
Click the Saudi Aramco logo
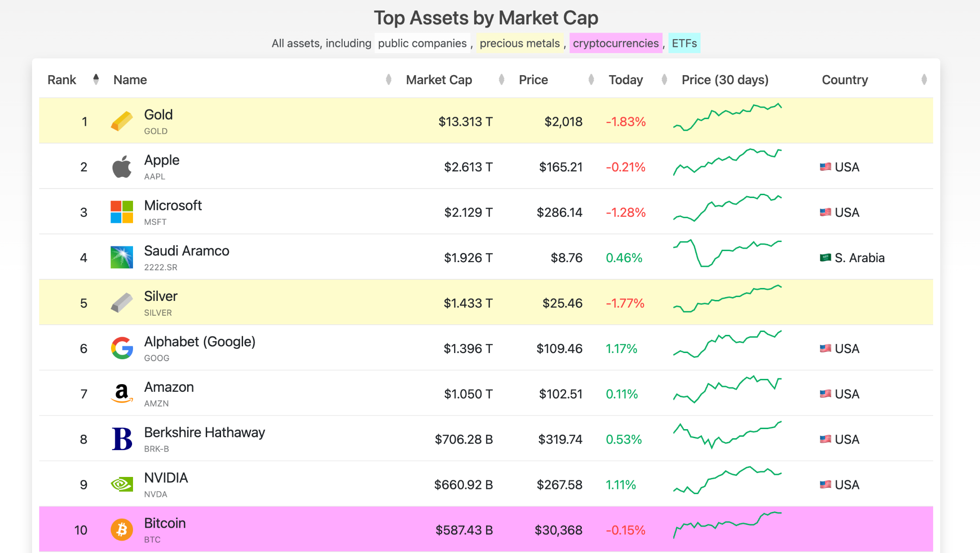[x=122, y=257]
